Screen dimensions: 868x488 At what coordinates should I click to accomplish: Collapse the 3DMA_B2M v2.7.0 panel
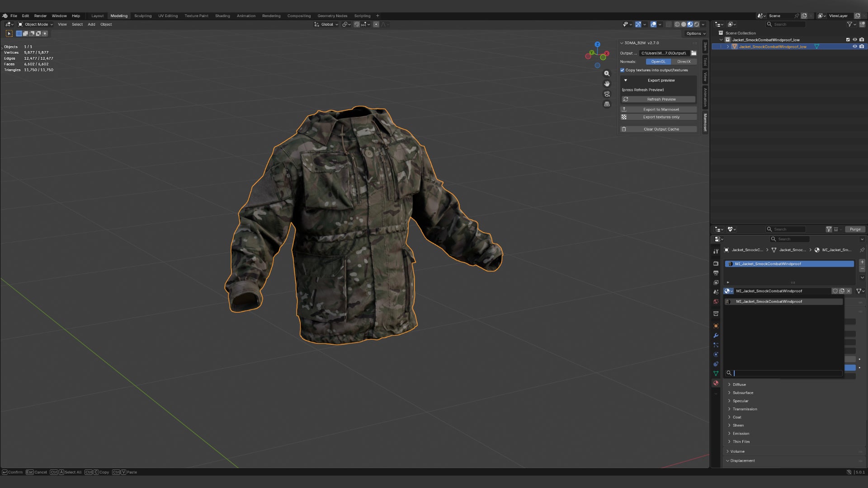tap(622, 43)
